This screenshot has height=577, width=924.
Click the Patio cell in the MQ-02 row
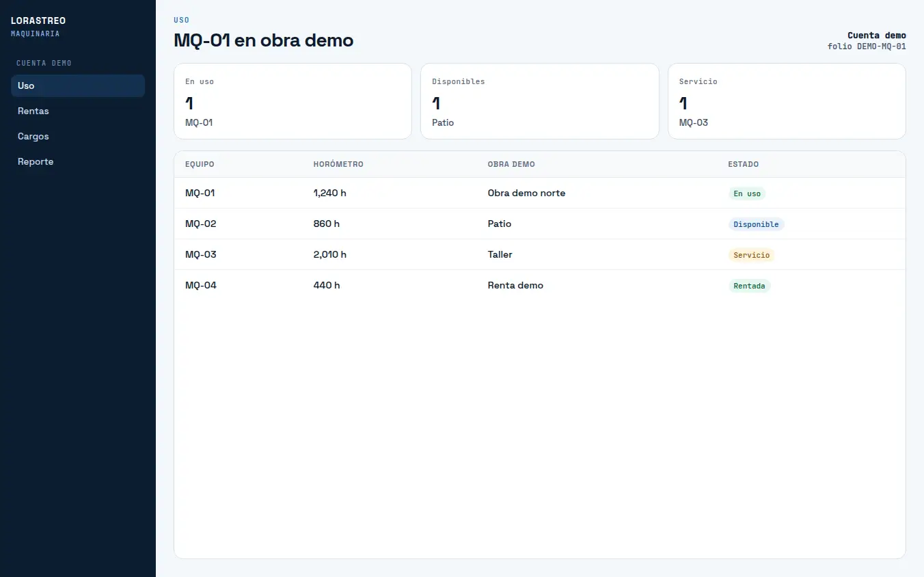point(500,224)
